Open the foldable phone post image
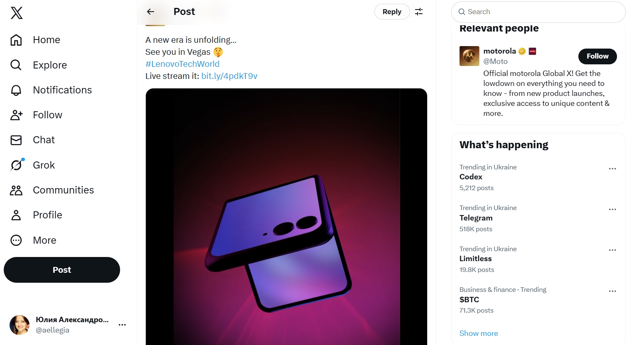The width and height of the screenshot is (644, 345). tap(286, 216)
